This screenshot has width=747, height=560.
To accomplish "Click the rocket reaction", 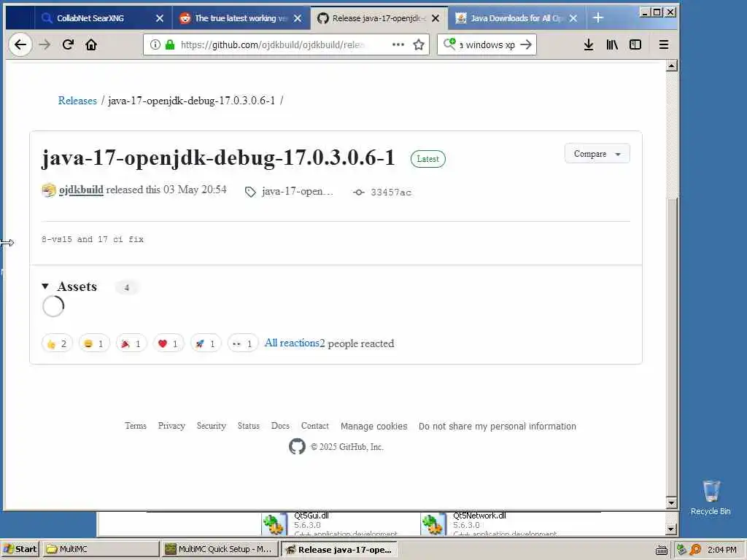I will tap(205, 343).
